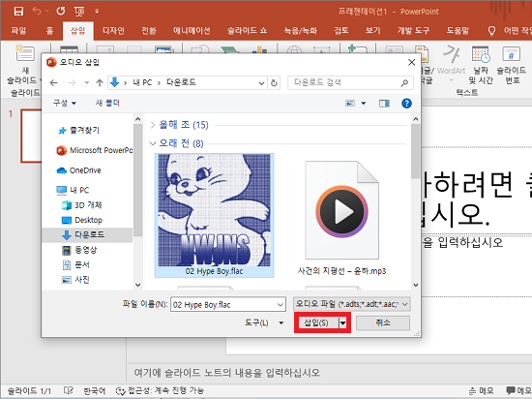
Task: Open the 도움말 tab
Action: click(458, 31)
